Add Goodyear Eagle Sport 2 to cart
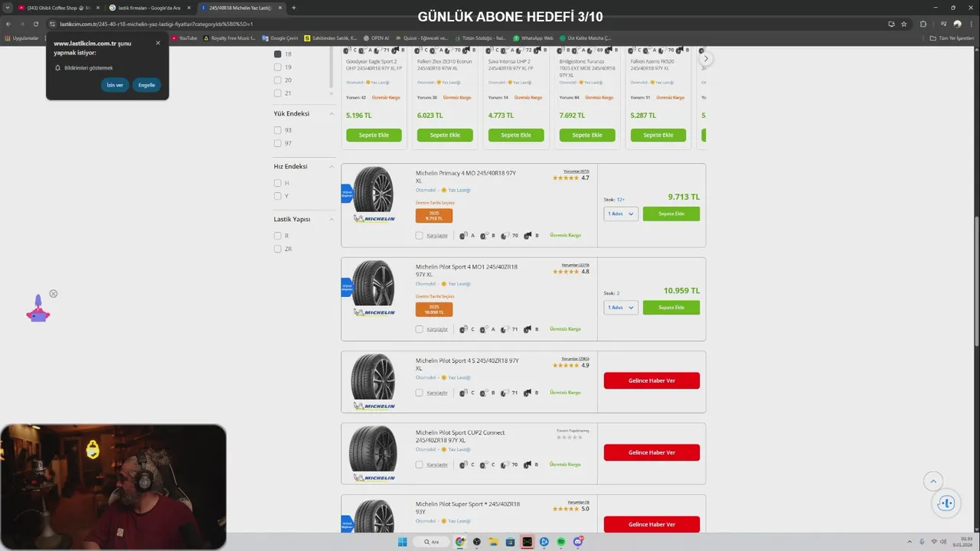Screen dimensions: 980x551 (x=374, y=135)
